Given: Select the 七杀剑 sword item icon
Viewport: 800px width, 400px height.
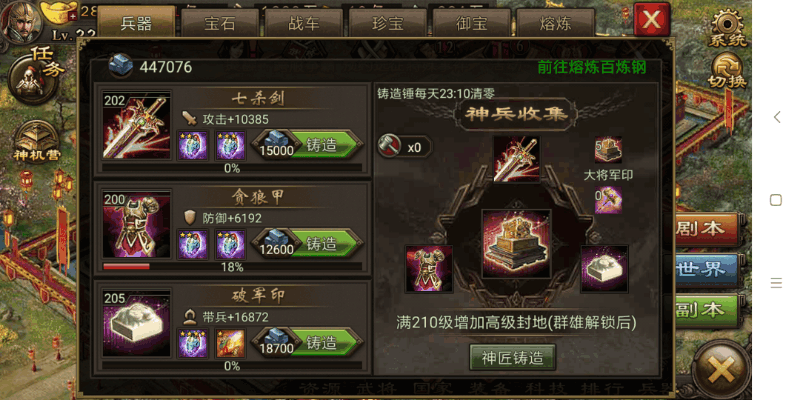Looking at the screenshot, I should 137,125.
